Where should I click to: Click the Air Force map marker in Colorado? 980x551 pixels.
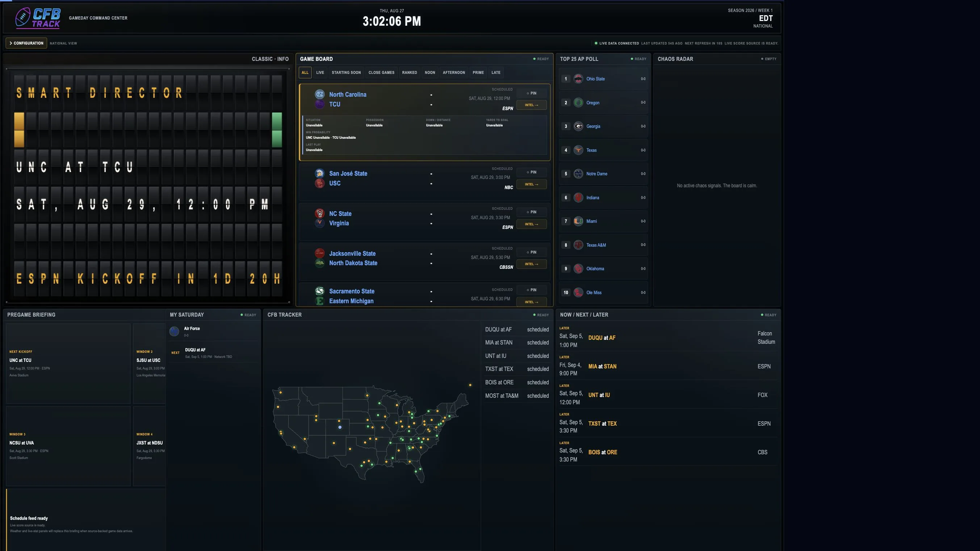click(x=340, y=427)
